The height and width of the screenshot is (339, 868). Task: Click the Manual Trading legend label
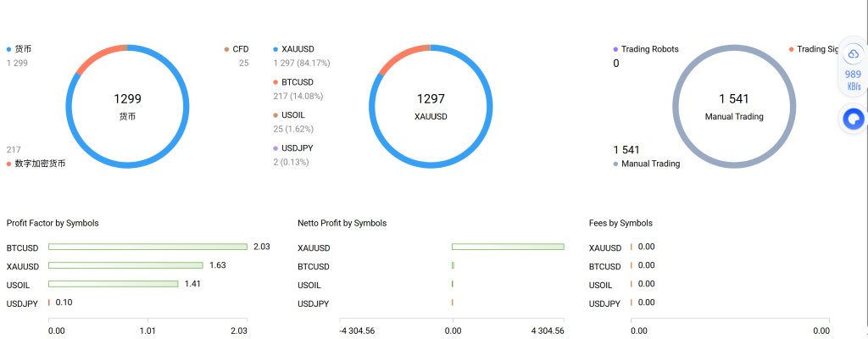coord(650,164)
